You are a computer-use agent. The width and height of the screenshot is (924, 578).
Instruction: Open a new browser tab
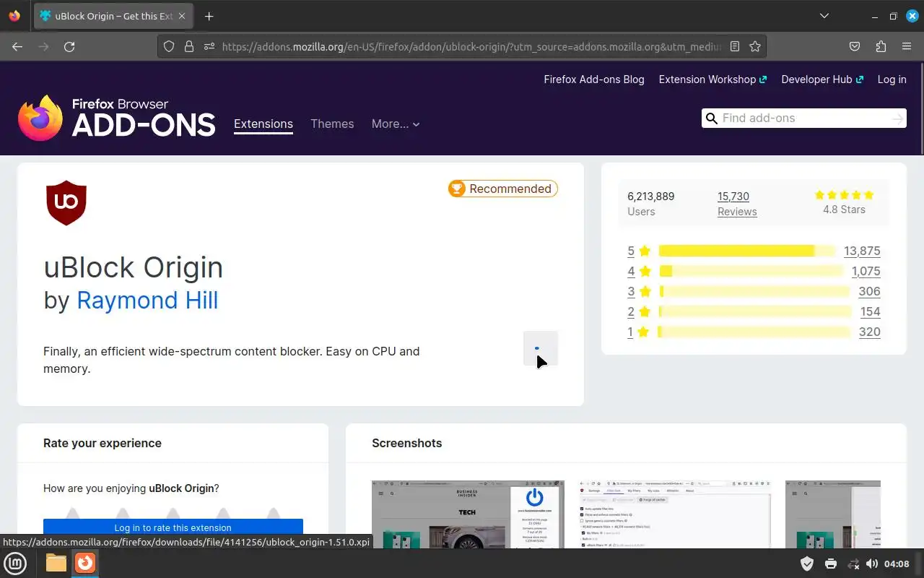(x=209, y=16)
